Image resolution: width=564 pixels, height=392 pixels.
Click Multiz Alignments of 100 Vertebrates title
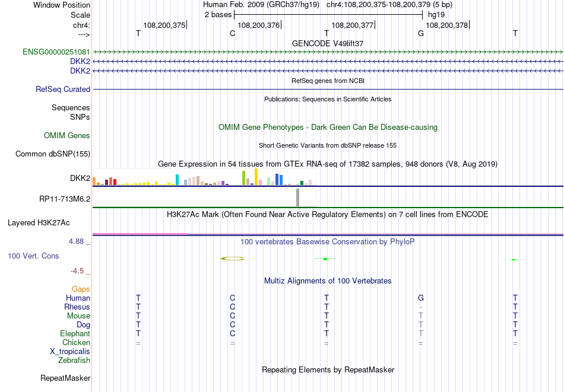(328, 281)
